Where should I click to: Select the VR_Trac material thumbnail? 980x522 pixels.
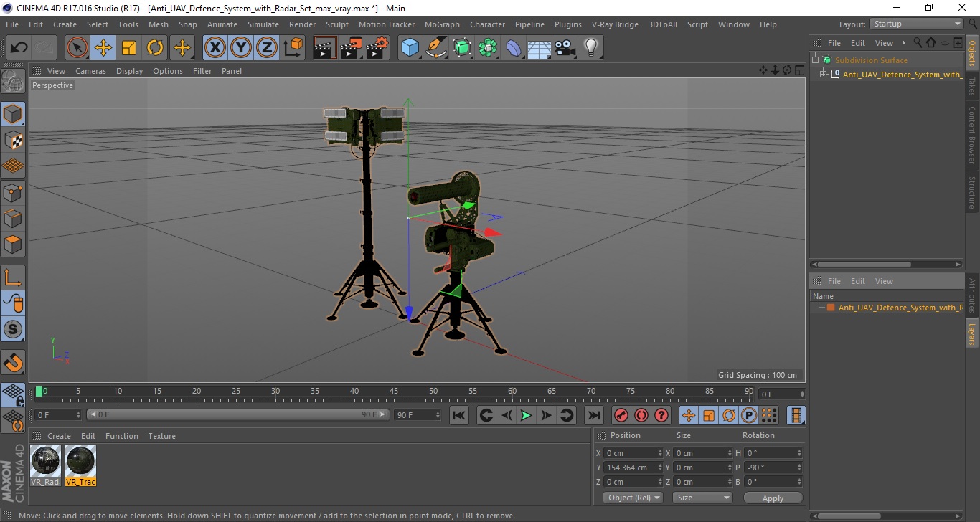[x=80, y=465]
